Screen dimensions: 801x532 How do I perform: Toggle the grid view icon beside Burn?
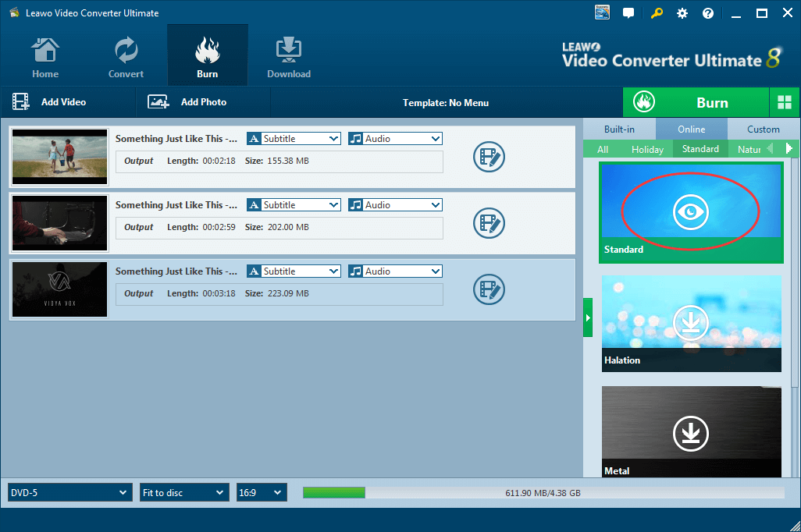pyautogui.click(x=784, y=103)
